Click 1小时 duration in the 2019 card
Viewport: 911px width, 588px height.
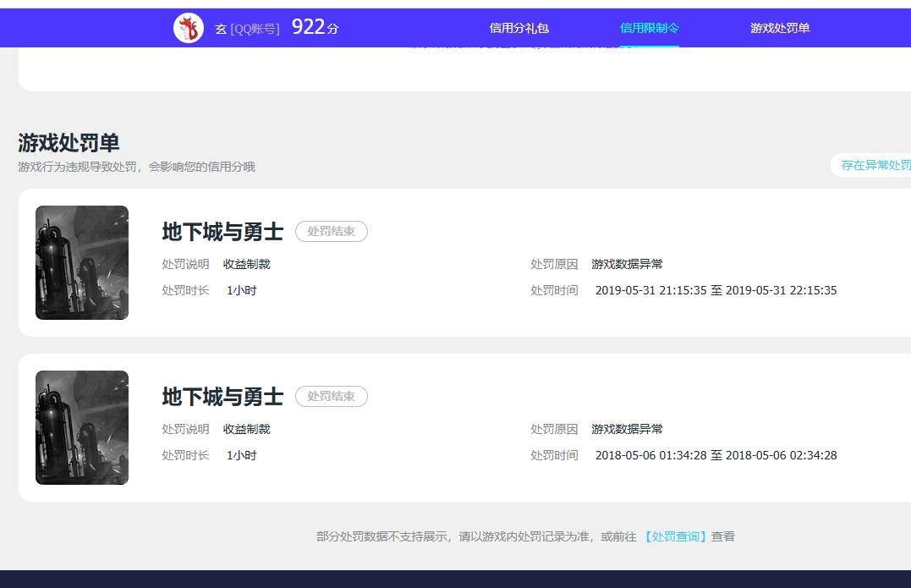pyautogui.click(x=242, y=290)
